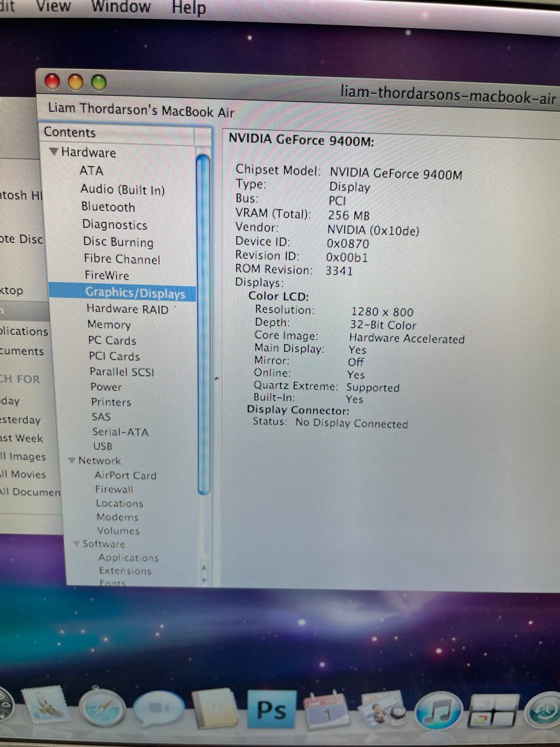This screenshot has height=747, width=560.
Task: Select Volumes under Network
Action: pyautogui.click(x=118, y=530)
